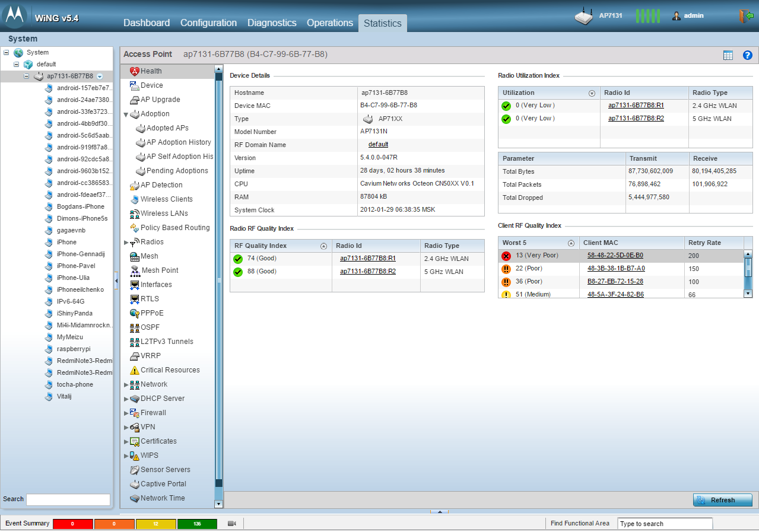Click the Mesh icon
Viewport: 759px width, 532px height.
pos(135,256)
